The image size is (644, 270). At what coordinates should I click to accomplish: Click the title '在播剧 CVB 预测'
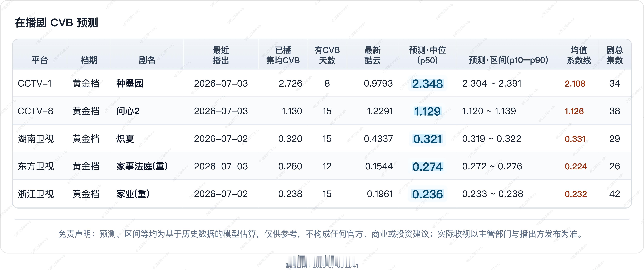tap(57, 23)
